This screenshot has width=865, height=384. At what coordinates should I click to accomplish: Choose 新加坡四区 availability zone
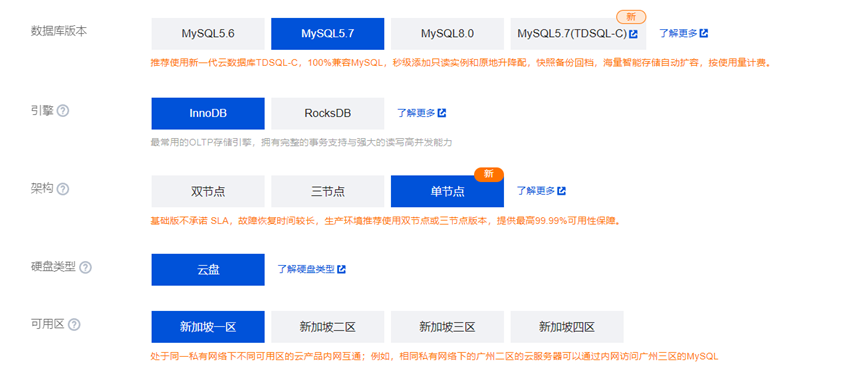567,327
